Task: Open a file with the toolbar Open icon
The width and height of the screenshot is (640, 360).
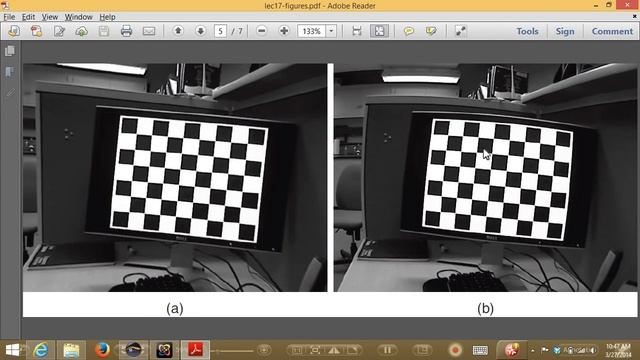Action: (14, 31)
